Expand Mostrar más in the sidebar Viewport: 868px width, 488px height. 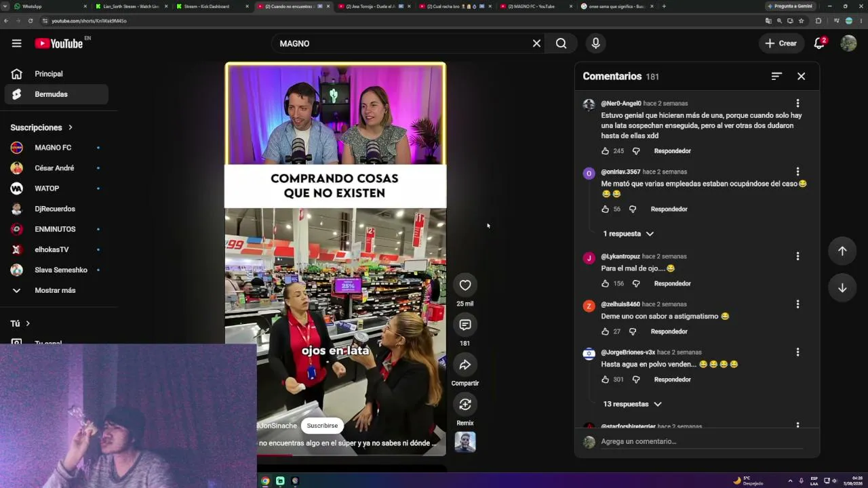pos(55,290)
